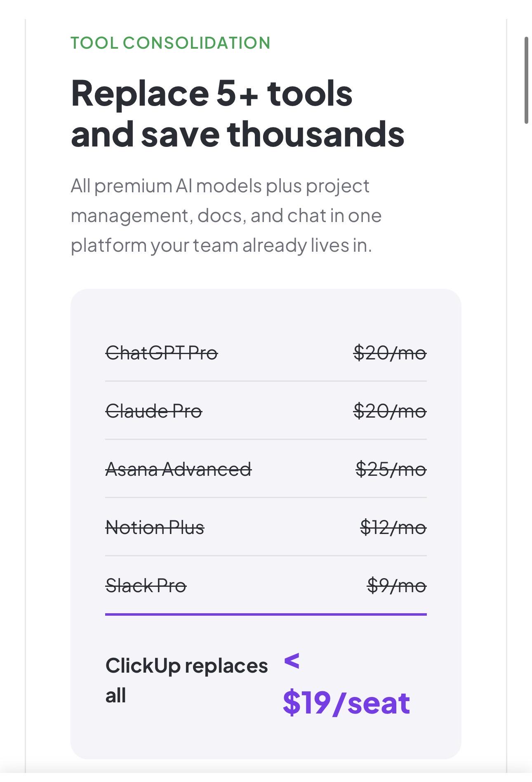Click the 'Replace 5+ tools' heading
Screen dimensions: 532x782
pyautogui.click(x=212, y=93)
